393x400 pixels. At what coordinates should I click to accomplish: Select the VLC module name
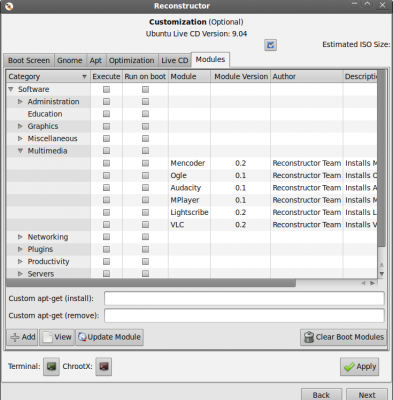point(177,225)
